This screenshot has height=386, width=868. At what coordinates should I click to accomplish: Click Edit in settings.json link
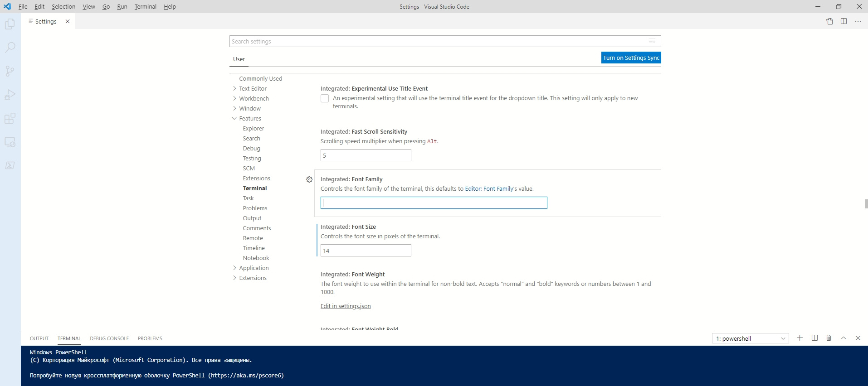(x=346, y=306)
